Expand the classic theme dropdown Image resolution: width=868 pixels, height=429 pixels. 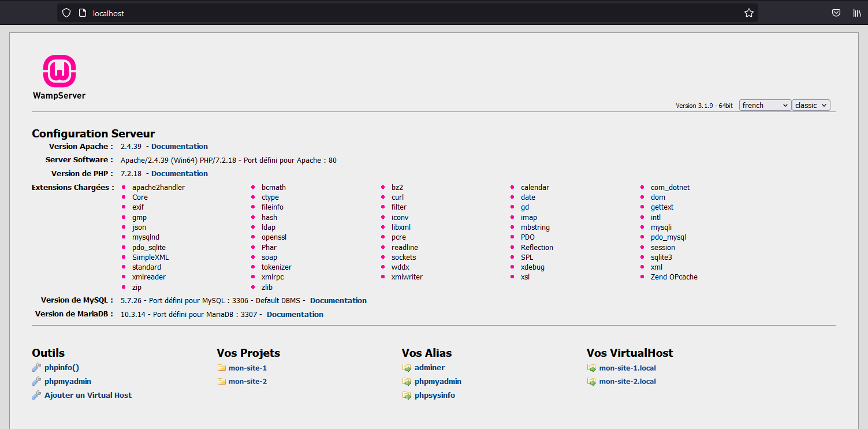811,105
